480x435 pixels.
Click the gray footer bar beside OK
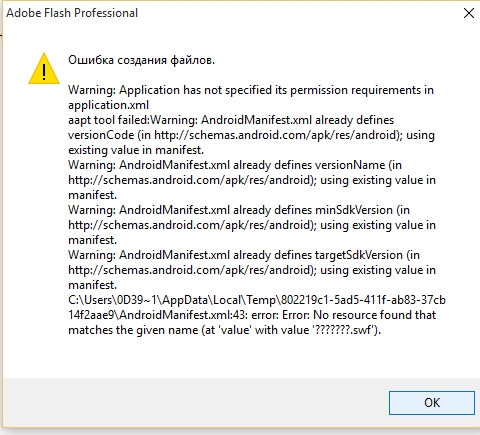click(196, 403)
